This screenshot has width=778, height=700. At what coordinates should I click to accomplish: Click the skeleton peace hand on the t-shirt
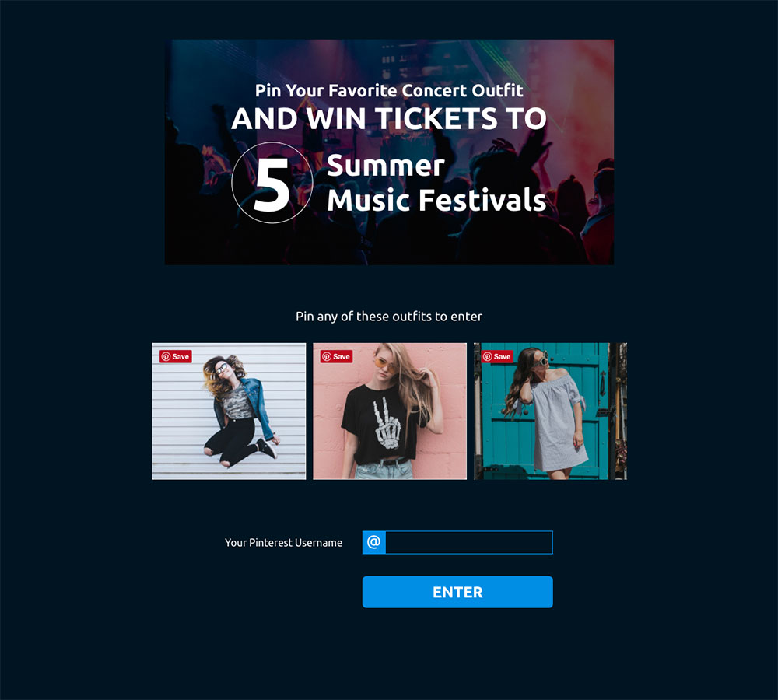(x=387, y=423)
